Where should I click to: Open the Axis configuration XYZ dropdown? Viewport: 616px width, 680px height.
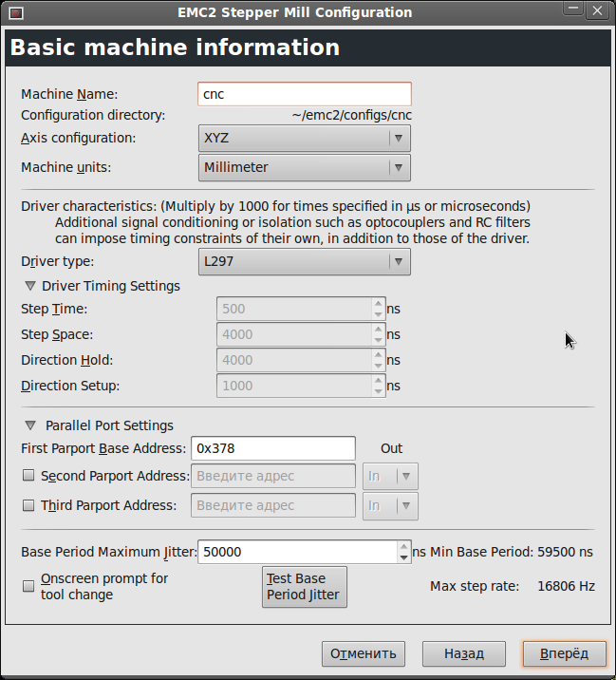coord(305,139)
